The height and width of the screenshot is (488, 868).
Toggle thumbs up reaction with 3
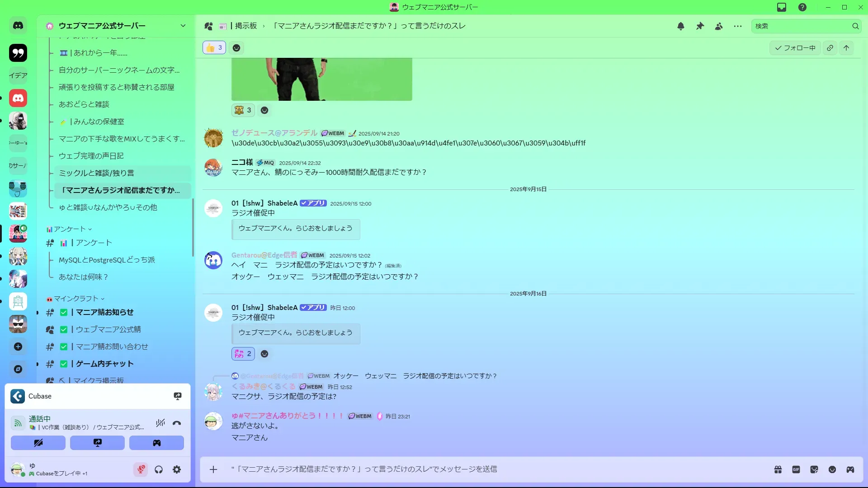pyautogui.click(x=214, y=47)
